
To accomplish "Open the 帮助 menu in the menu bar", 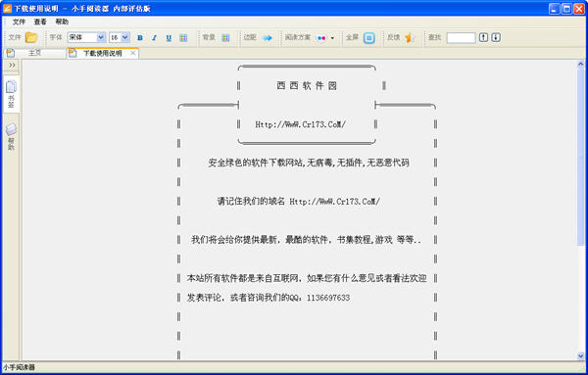I will tap(62, 22).
